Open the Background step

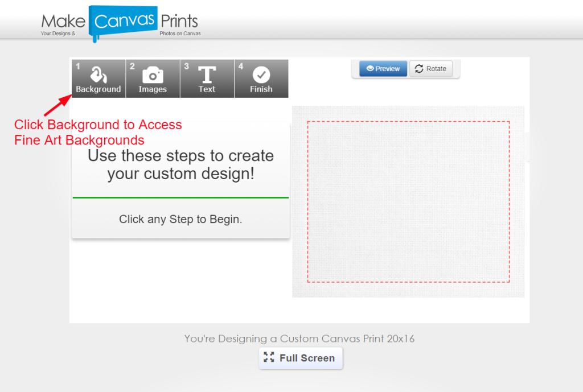pos(98,79)
